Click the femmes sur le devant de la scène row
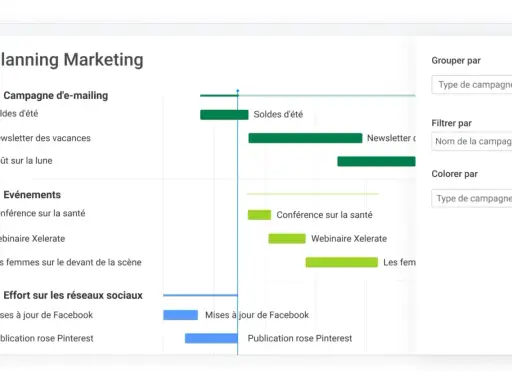This screenshot has height=384, width=512. coord(71,262)
